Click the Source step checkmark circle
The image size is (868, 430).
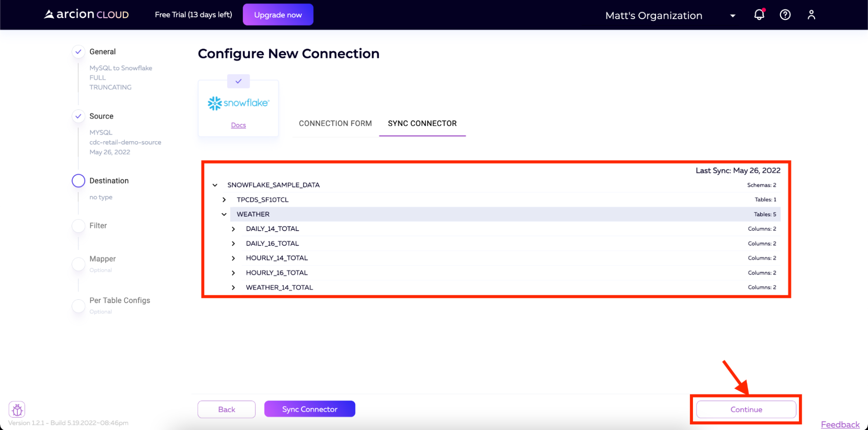coord(78,116)
